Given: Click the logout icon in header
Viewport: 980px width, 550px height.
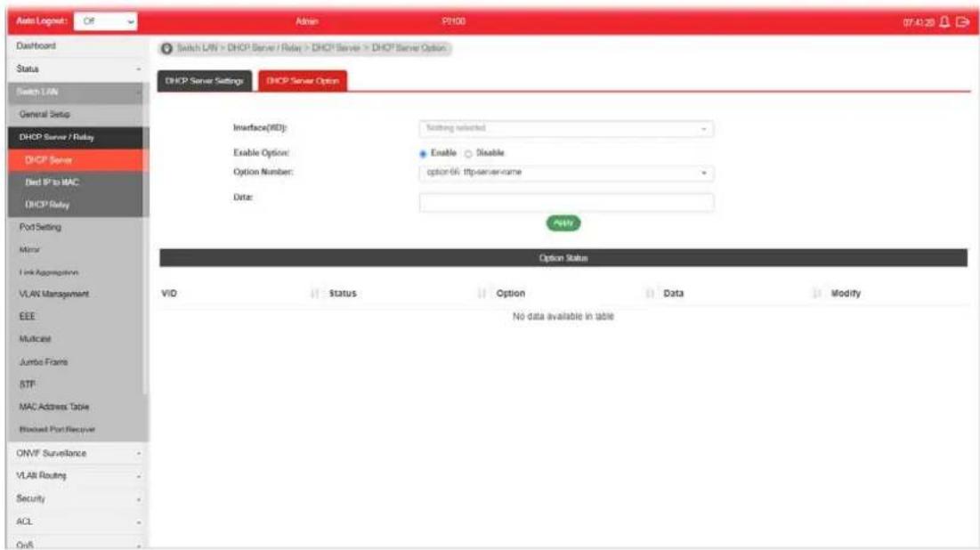Looking at the screenshot, I should click(962, 22).
